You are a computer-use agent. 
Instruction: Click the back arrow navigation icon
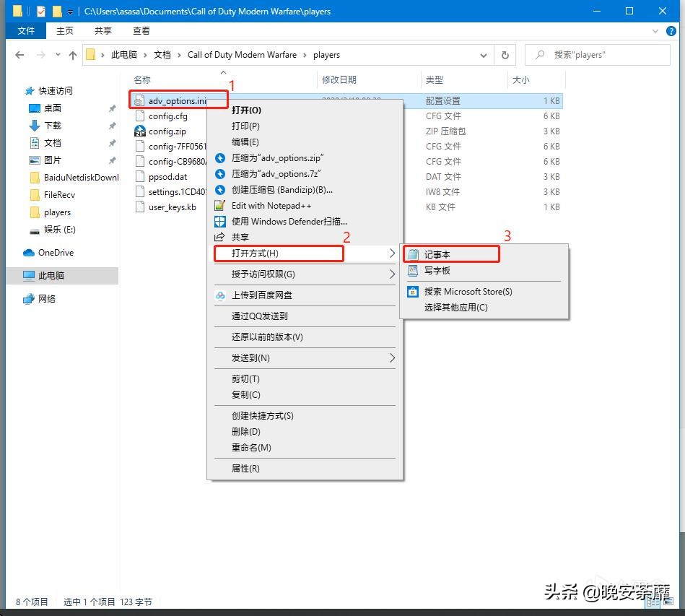tap(19, 55)
